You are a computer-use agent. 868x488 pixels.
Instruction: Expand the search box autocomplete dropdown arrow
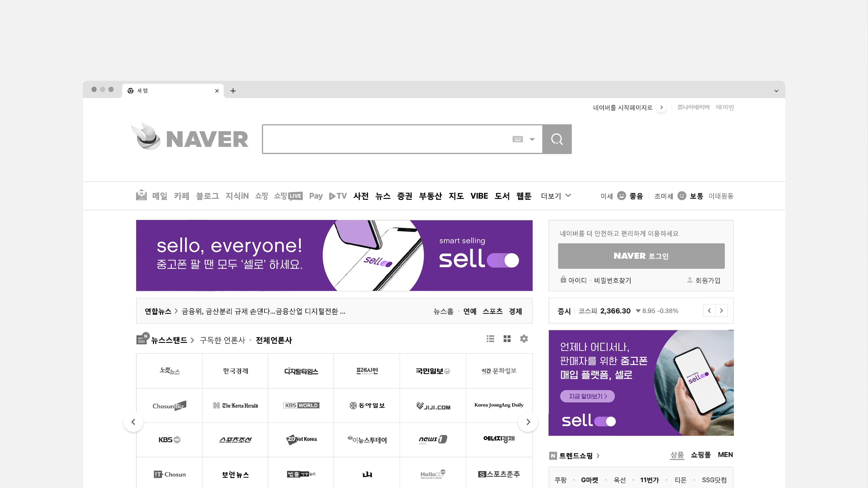532,139
